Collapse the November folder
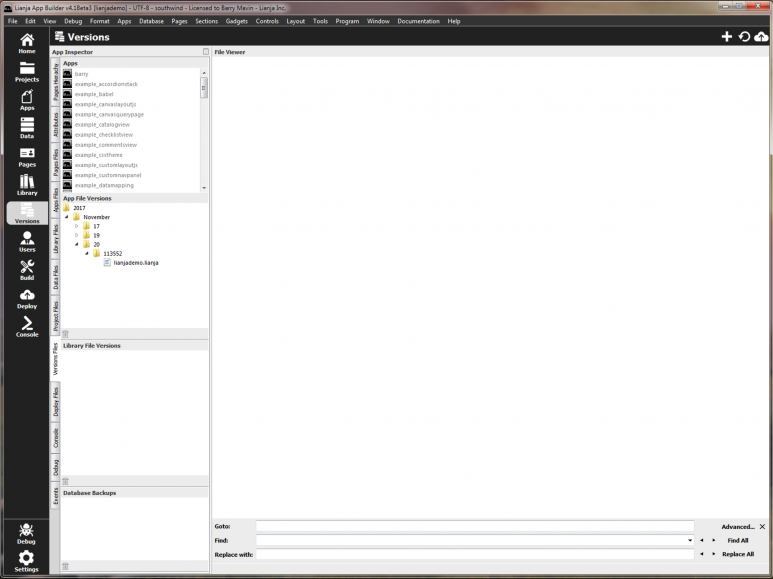The width and height of the screenshot is (773, 579). [67, 217]
